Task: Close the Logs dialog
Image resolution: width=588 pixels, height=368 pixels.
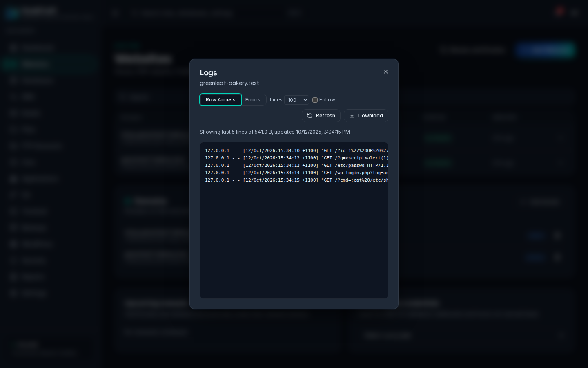Action: coord(386,72)
